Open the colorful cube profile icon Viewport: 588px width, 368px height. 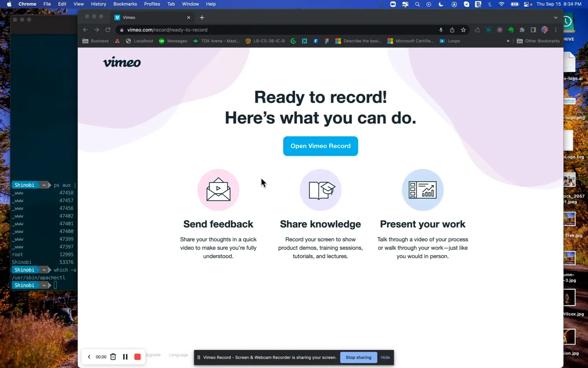pyautogui.click(x=545, y=30)
